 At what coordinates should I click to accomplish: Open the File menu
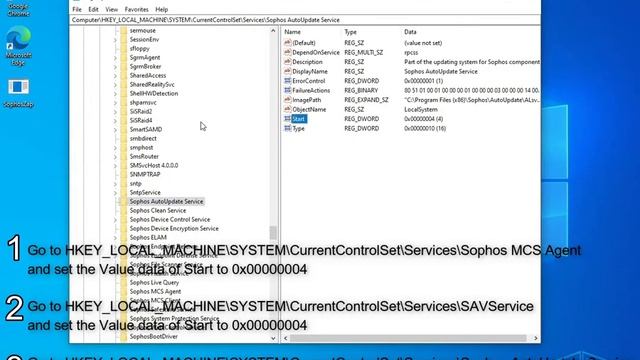[x=77, y=9]
